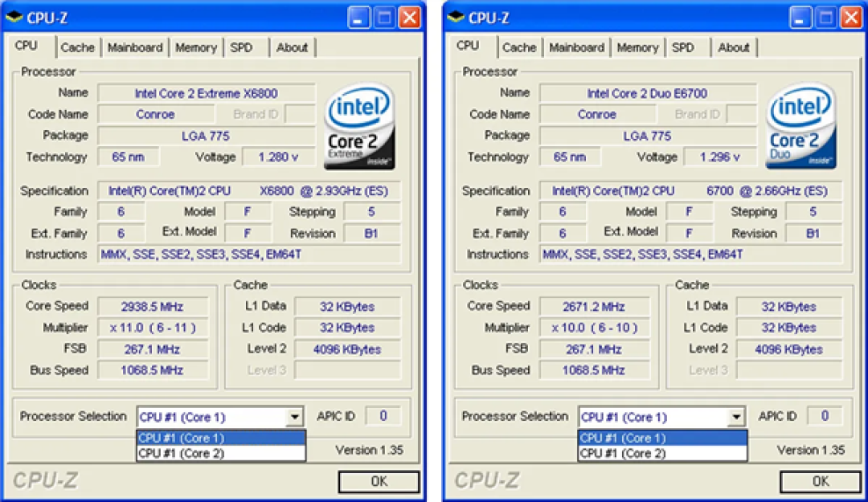Image resolution: width=868 pixels, height=502 pixels.
Task: Click Multiplier value x 11.0 ( 6 - 11 )
Action: click(x=153, y=328)
